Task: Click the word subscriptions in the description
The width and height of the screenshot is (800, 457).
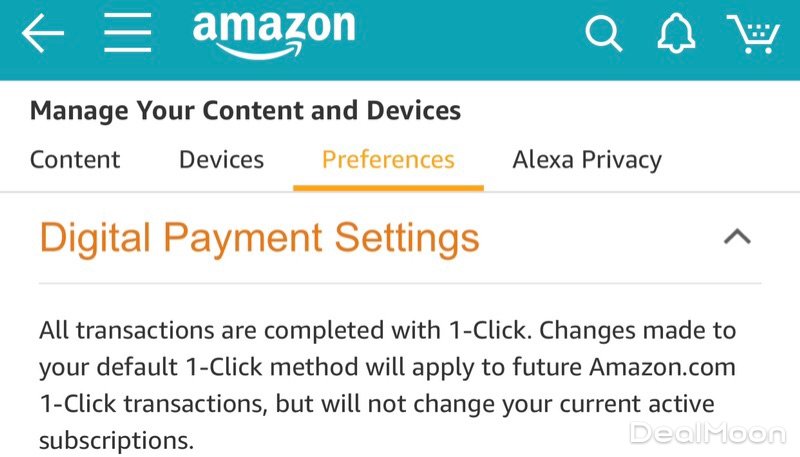Action: click(x=115, y=440)
